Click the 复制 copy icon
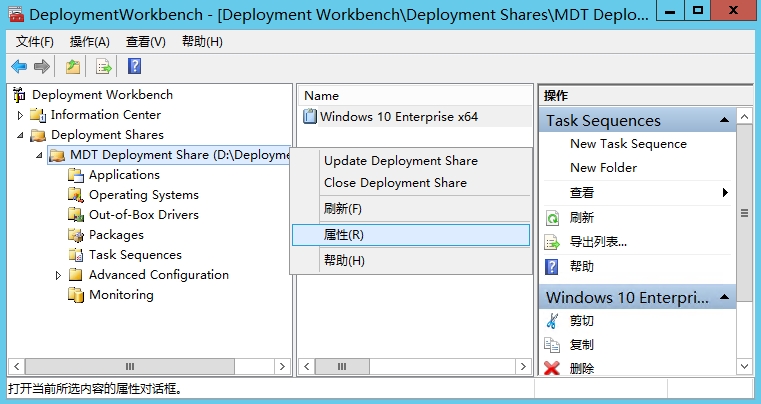 (552, 345)
